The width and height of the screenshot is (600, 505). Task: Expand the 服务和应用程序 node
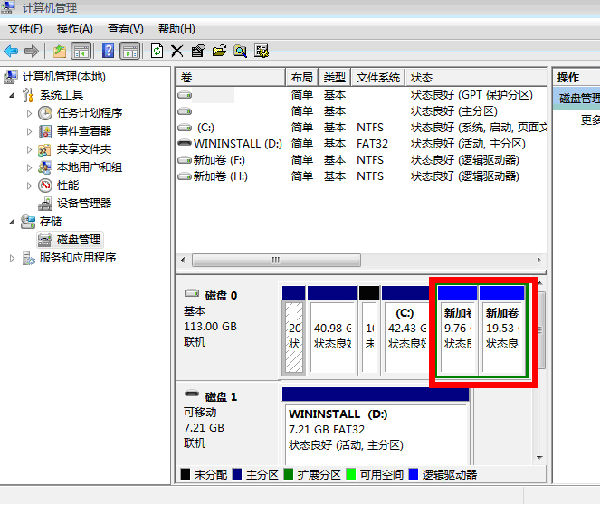(x=12, y=257)
